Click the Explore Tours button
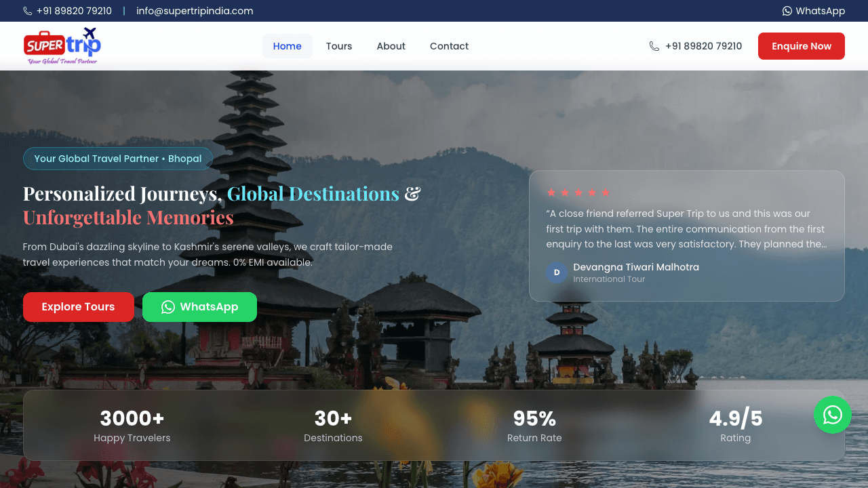The height and width of the screenshot is (488, 868). pyautogui.click(x=79, y=307)
